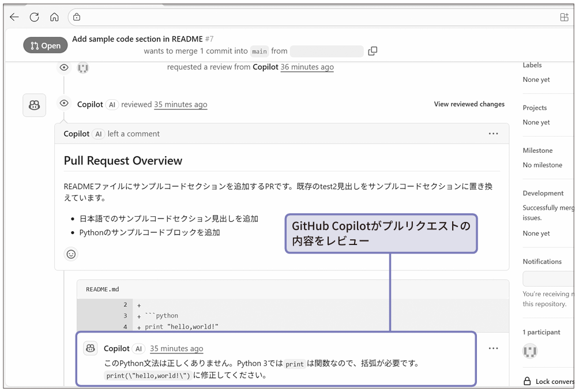Open the Labels sidebar section
The image size is (579, 392).
point(532,65)
